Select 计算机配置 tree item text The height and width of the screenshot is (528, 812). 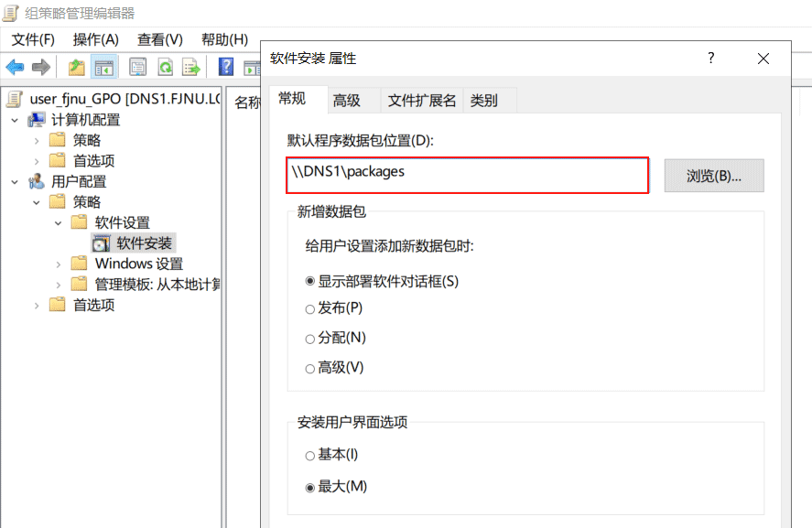(x=85, y=120)
